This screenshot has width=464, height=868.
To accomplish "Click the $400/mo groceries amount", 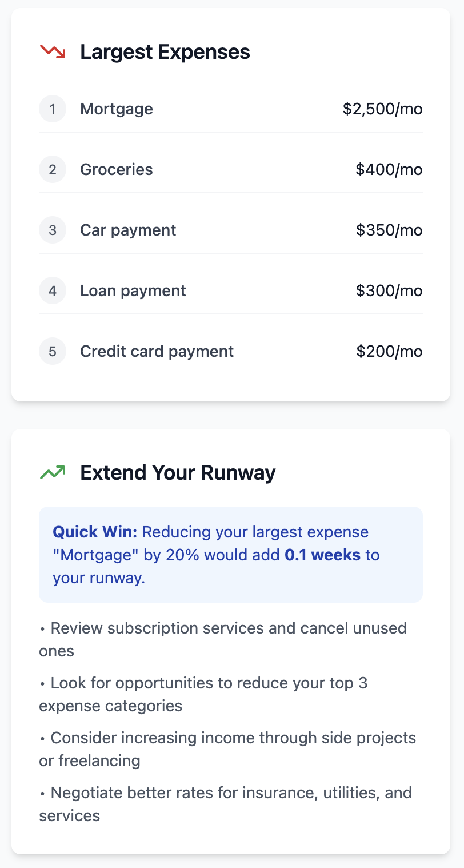I will click(389, 169).
